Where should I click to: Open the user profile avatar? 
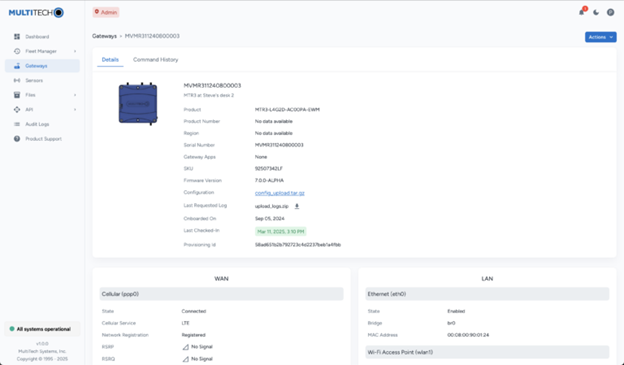610,12
